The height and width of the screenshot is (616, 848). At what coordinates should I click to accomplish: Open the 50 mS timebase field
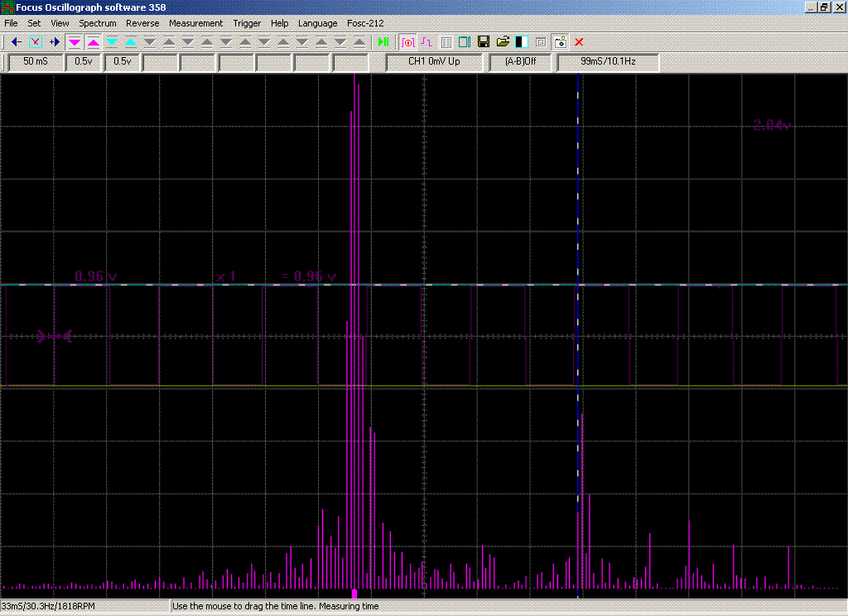[x=36, y=61]
